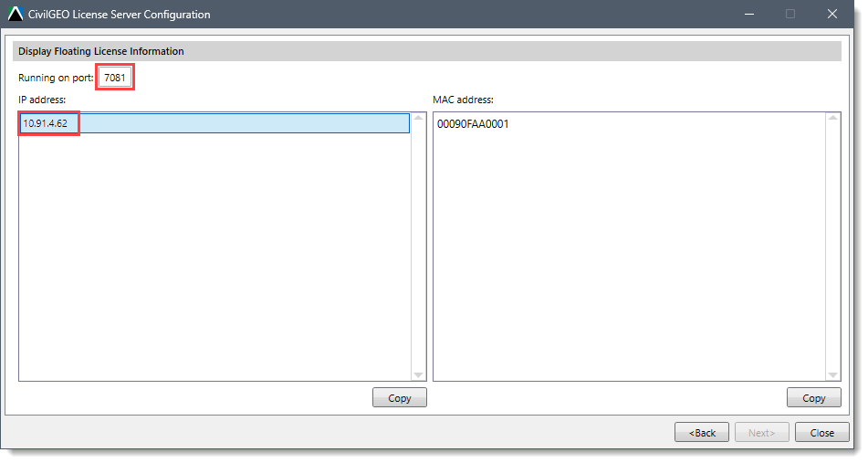This screenshot has height=463, width=868.
Task: Minimize the License Server Configuration window
Action: pos(749,14)
